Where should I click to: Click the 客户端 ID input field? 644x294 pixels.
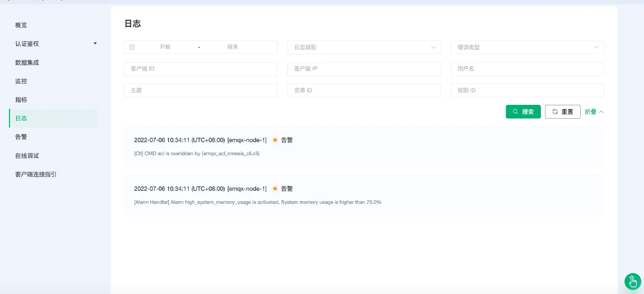pos(200,68)
